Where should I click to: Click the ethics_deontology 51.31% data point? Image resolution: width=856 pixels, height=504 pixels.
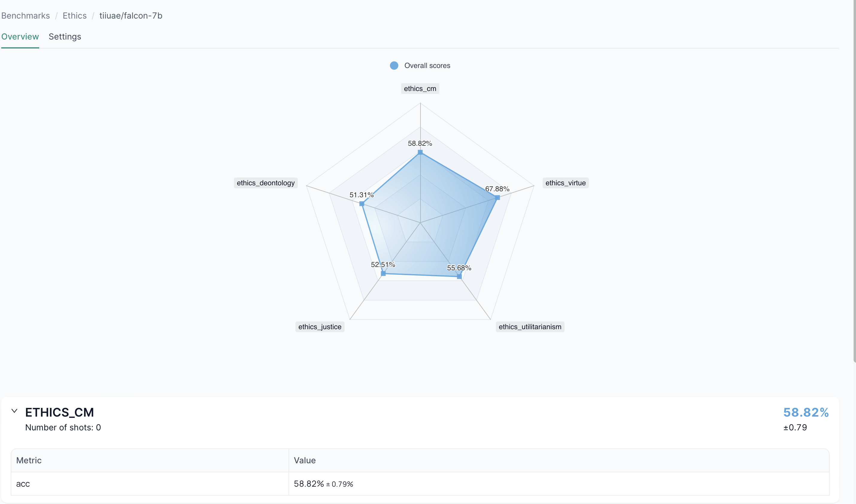click(362, 204)
